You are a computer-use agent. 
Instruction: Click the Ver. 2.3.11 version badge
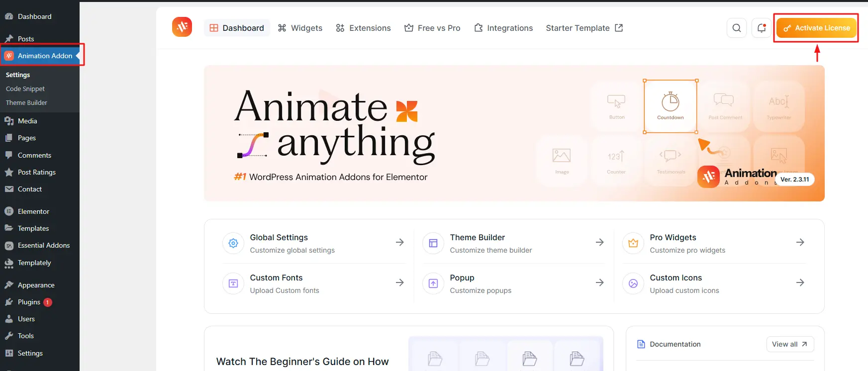[795, 179]
